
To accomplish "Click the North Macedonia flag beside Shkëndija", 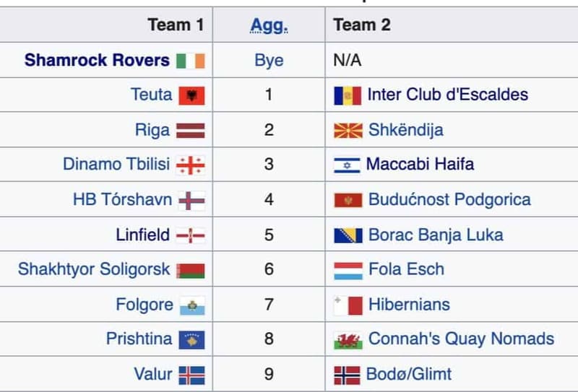I will (x=348, y=131).
